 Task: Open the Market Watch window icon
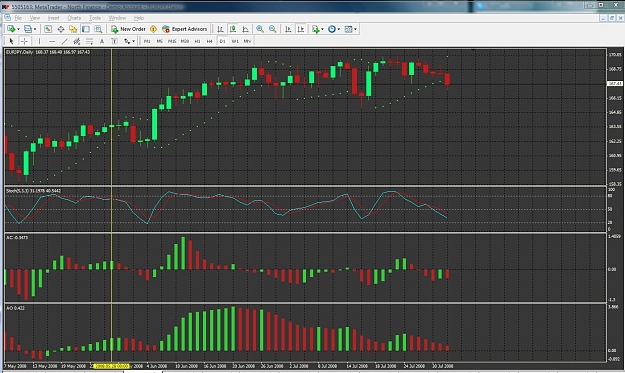pos(48,29)
